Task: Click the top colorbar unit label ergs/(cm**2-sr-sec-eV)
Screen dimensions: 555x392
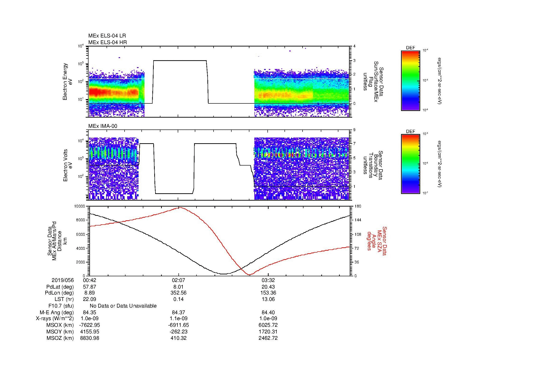Action: click(439, 81)
